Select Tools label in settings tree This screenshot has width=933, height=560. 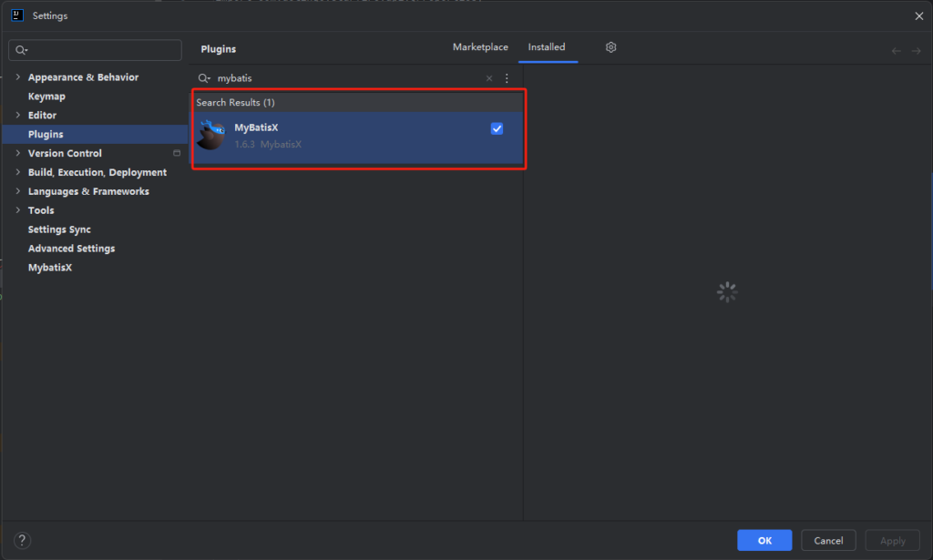41,210
